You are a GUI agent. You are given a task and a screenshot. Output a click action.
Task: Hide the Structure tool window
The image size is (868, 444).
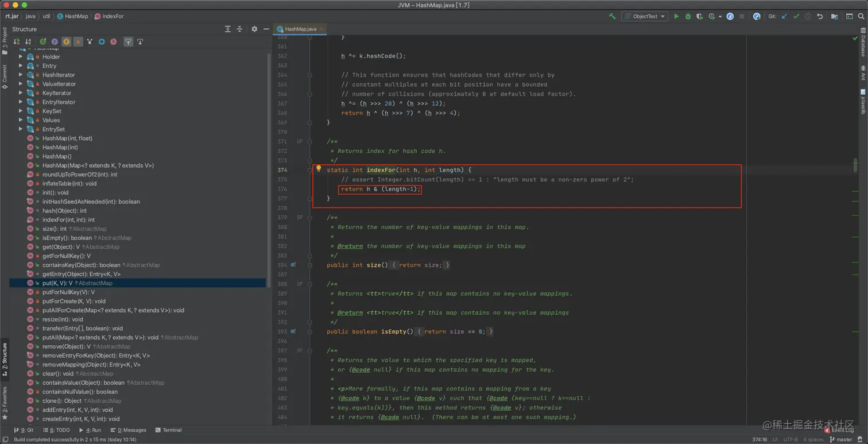tap(266, 29)
